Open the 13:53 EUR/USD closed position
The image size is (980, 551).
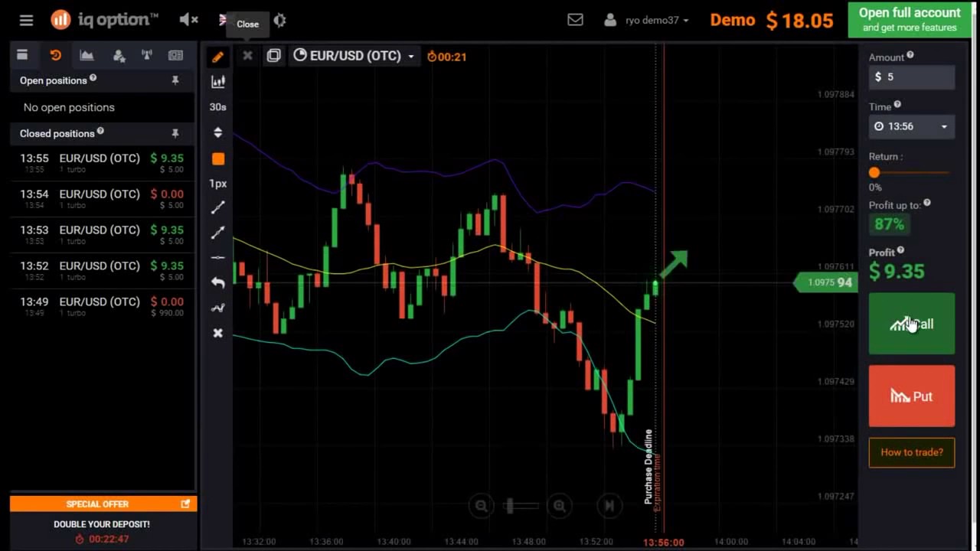tap(102, 235)
